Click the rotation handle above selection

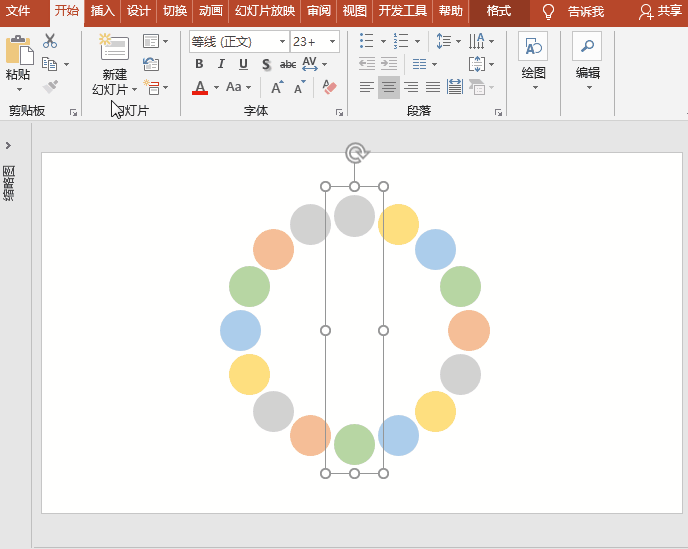coord(355,153)
